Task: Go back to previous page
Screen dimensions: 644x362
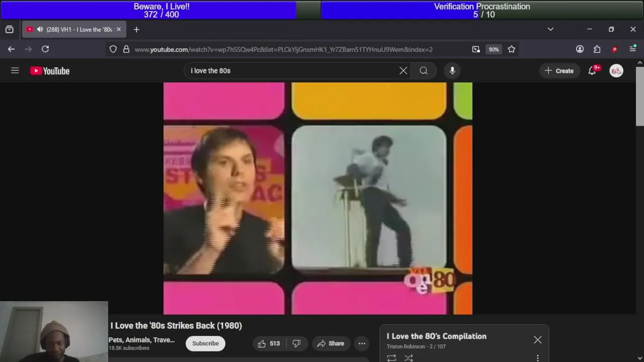Action: tap(11, 49)
